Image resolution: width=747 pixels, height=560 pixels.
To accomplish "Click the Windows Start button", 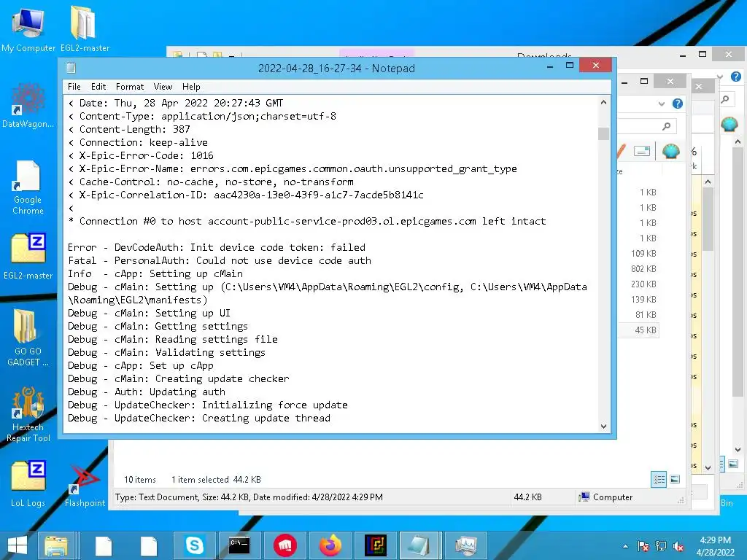I will pos(18,545).
